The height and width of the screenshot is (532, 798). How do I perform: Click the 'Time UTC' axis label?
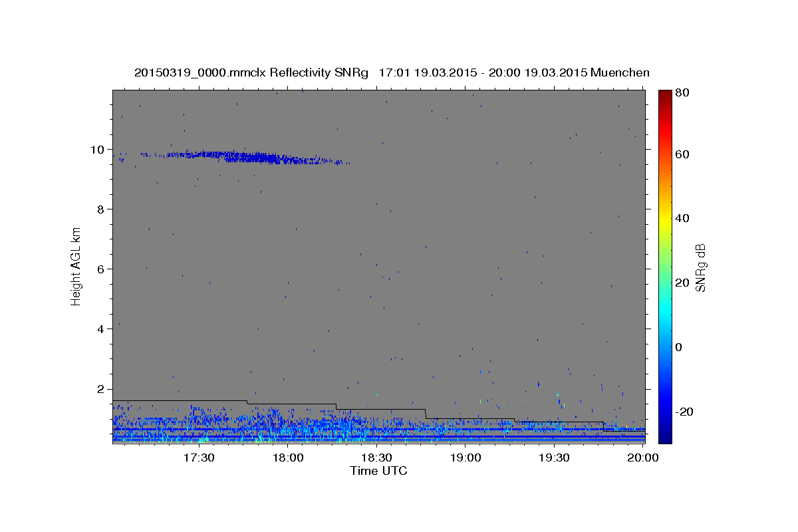coord(378,471)
